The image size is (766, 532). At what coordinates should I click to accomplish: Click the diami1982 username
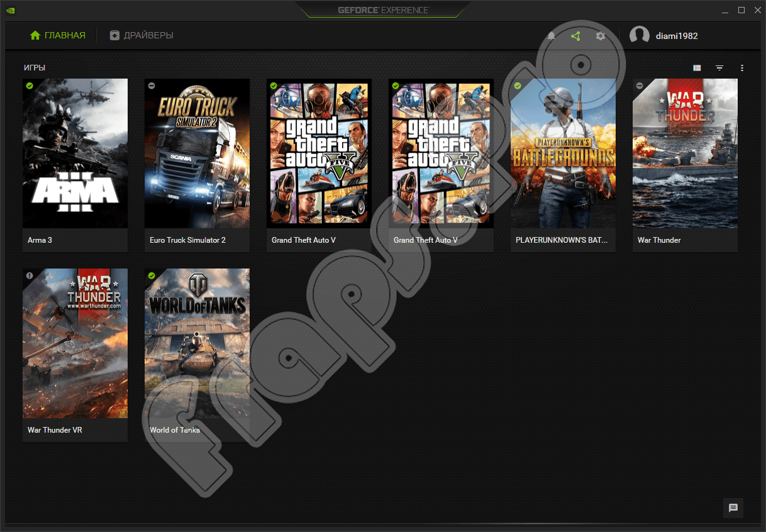677,36
